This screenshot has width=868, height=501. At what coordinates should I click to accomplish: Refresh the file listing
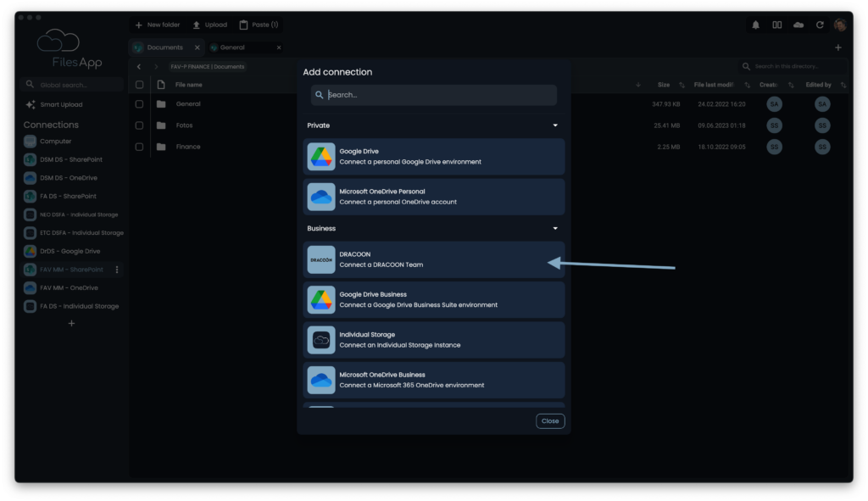pos(820,25)
